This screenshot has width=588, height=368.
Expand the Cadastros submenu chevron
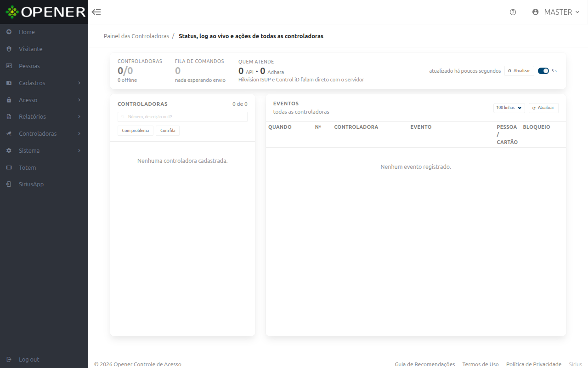tap(79, 83)
